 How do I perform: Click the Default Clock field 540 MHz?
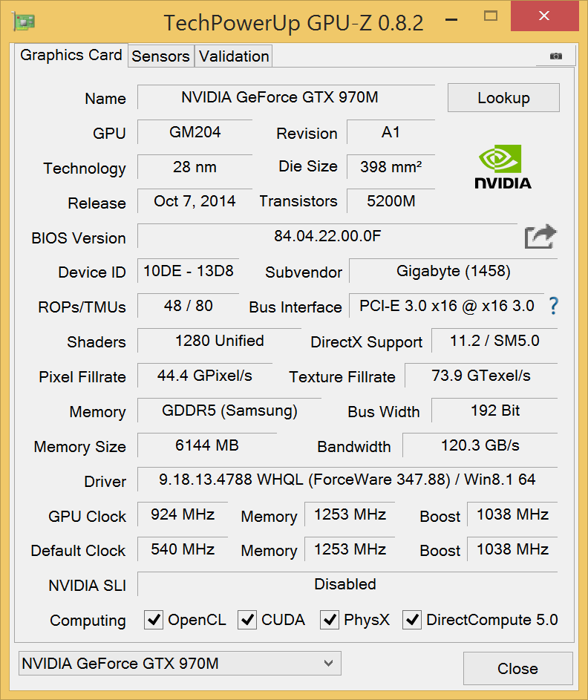tap(183, 549)
